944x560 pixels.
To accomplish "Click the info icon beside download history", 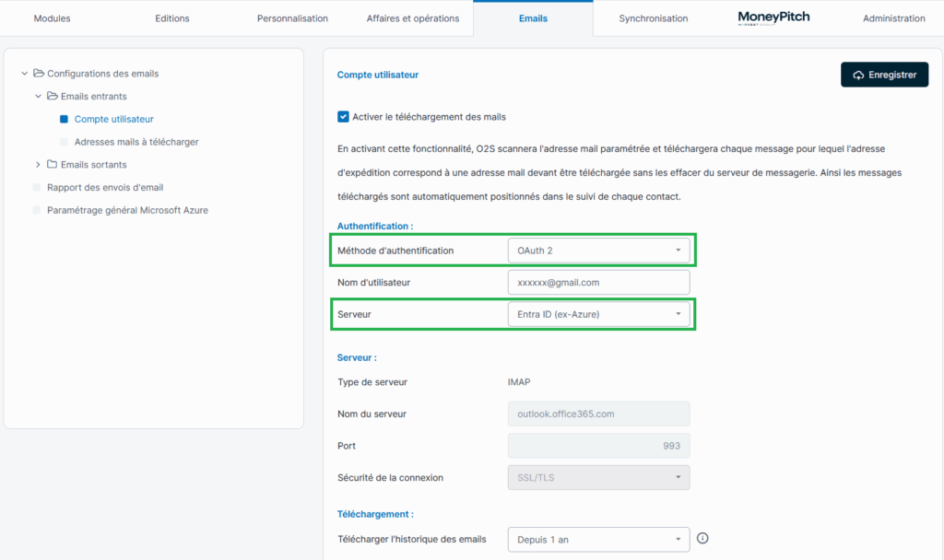I will pyautogui.click(x=702, y=539).
